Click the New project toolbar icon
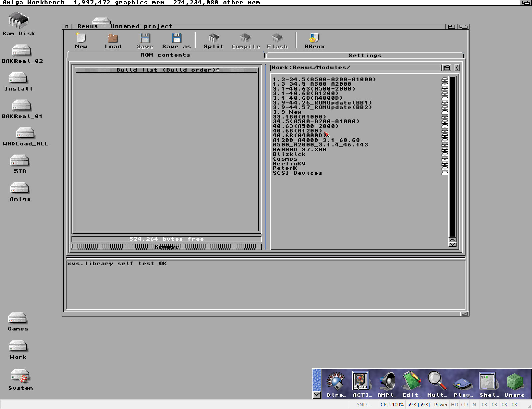This screenshot has height=409, width=532. pyautogui.click(x=81, y=41)
